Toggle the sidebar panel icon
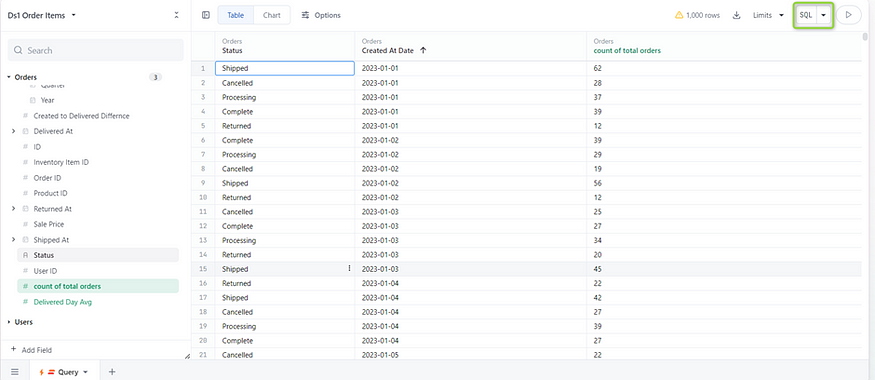875x380 pixels. (206, 15)
